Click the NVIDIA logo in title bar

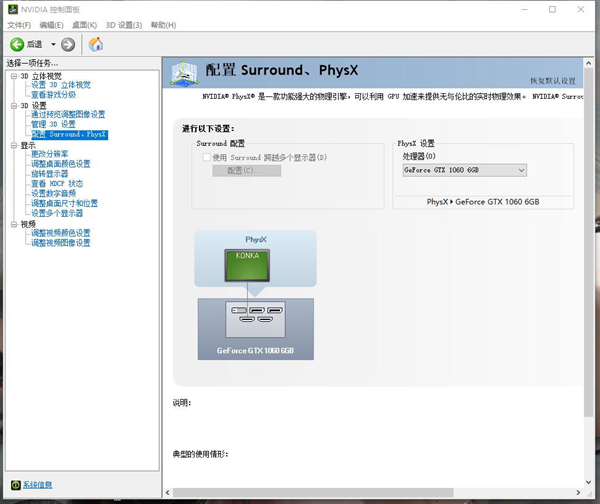13,9
